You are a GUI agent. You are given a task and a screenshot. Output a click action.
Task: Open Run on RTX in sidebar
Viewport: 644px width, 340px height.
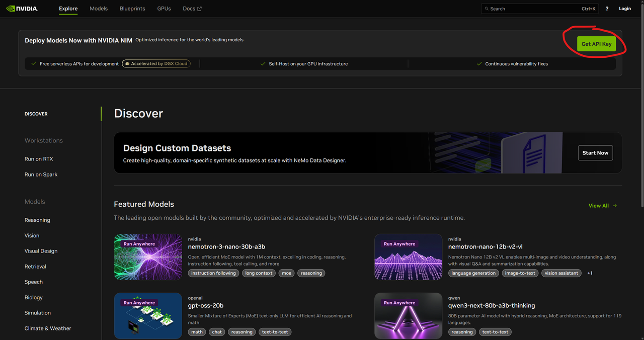(x=39, y=159)
